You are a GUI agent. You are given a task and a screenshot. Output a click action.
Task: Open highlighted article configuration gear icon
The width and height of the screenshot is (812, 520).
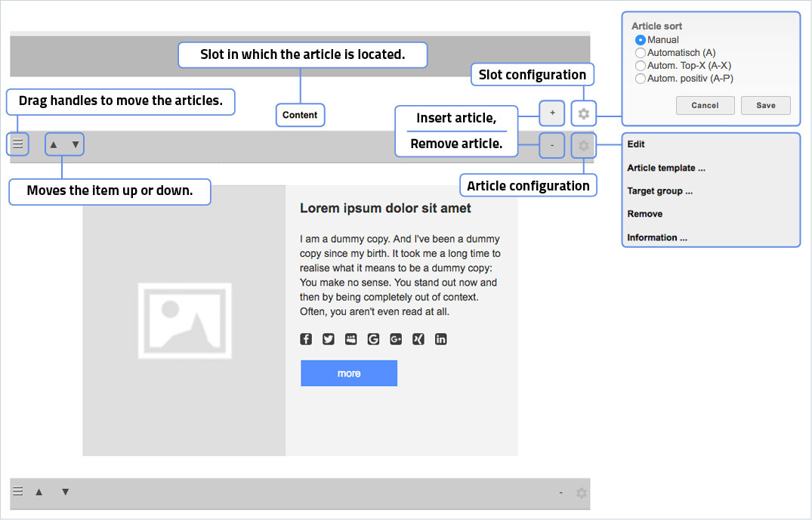(x=583, y=145)
